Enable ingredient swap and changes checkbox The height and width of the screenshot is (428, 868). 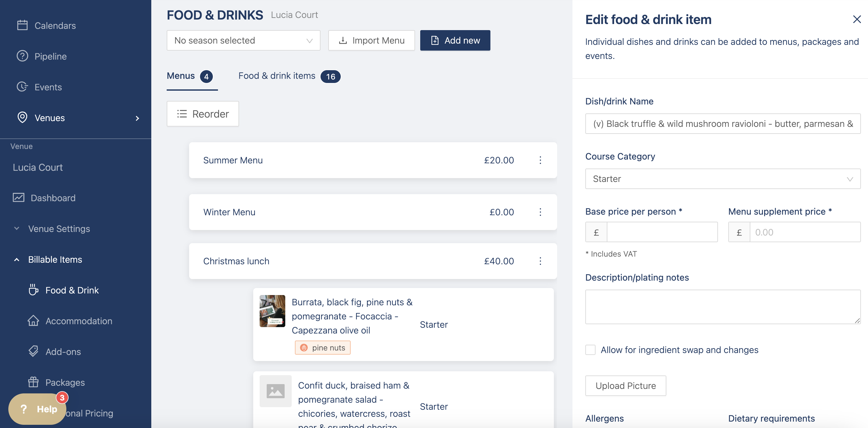(x=590, y=350)
